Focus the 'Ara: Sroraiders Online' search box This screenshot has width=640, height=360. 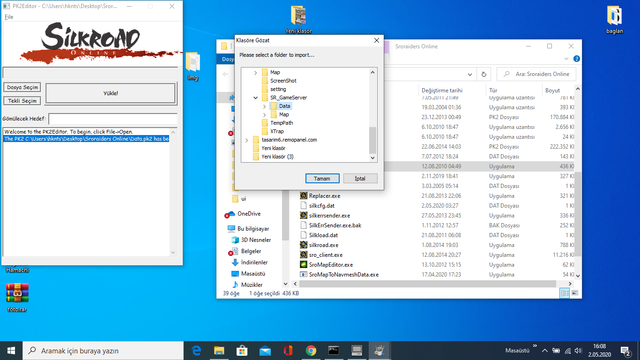click(x=536, y=74)
